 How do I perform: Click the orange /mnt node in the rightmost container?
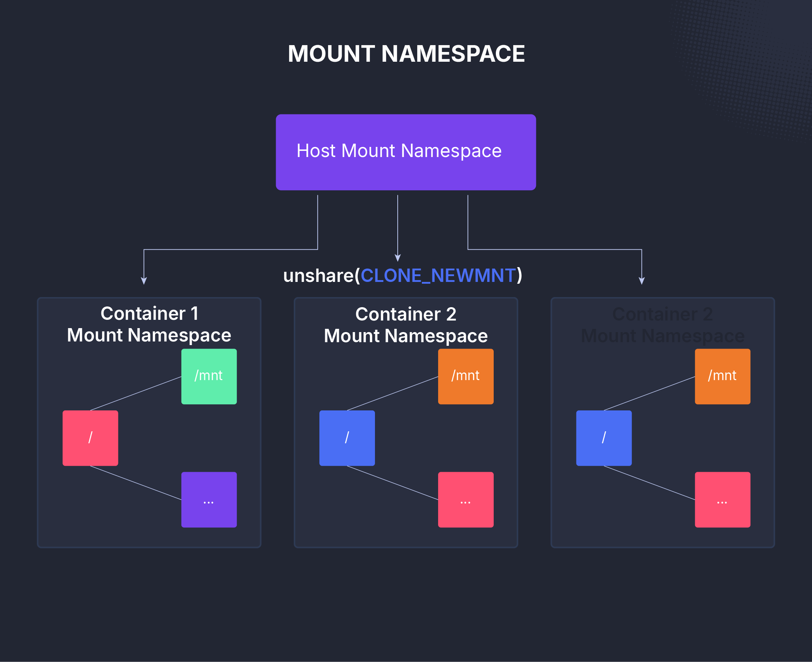click(722, 376)
